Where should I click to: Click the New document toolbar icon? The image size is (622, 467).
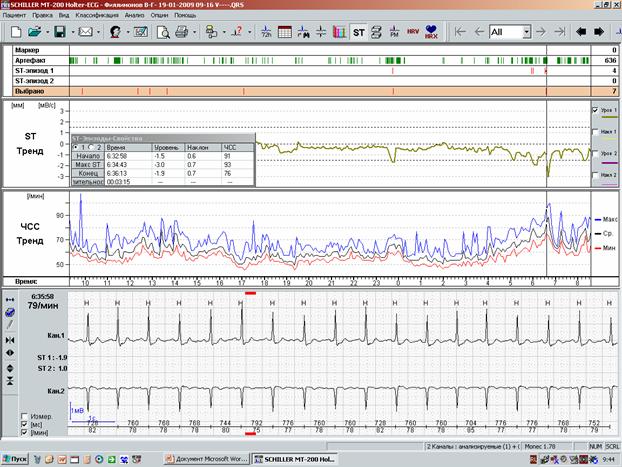pyautogui.click(x=15, y=32)
